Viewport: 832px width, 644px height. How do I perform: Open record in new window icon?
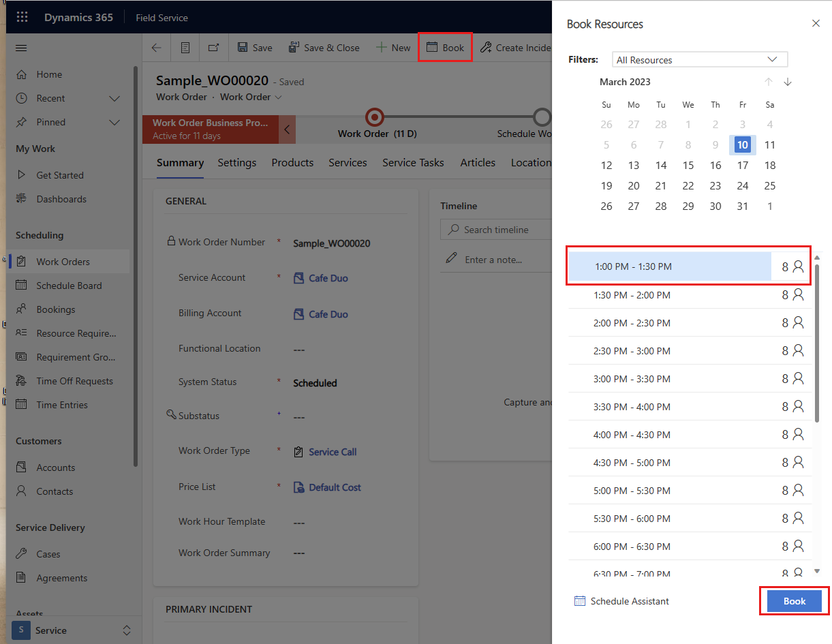213,48
